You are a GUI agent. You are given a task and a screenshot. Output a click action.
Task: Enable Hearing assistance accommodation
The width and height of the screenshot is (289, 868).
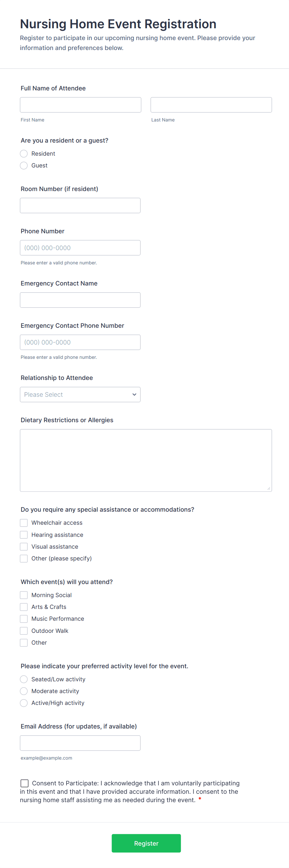(x=24, y=534)
